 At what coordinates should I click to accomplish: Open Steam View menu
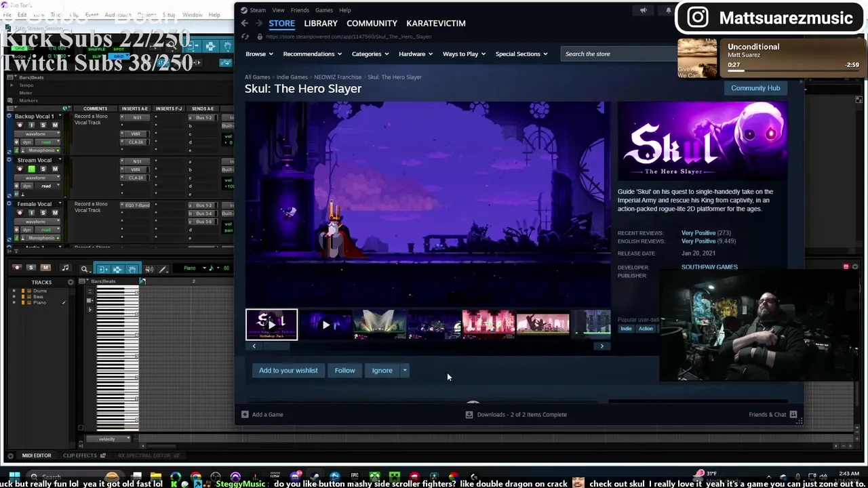(x=278, y=10)
